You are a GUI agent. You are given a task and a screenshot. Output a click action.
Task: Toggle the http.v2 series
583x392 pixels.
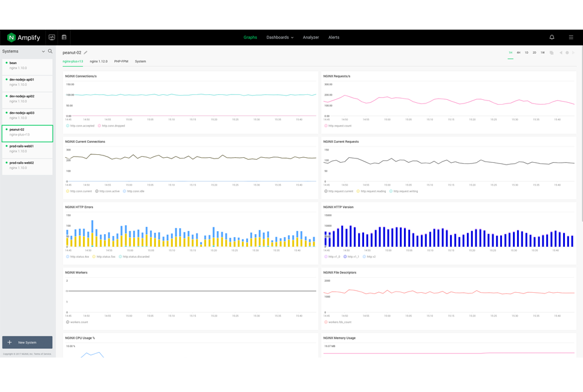click(369, 256)
